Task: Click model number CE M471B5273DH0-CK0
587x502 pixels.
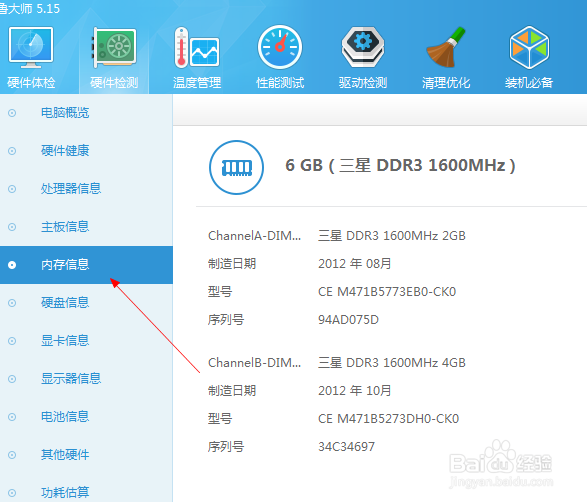Action: click(x=388, y=419)
